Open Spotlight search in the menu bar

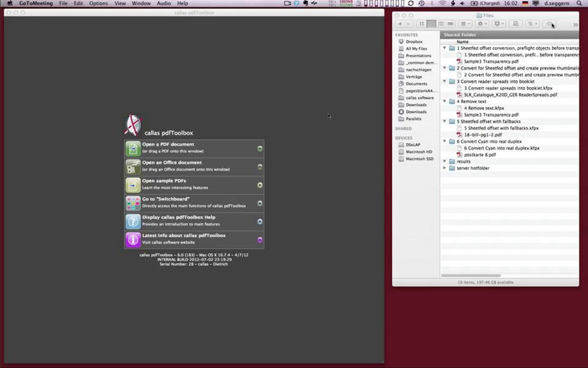579,3
